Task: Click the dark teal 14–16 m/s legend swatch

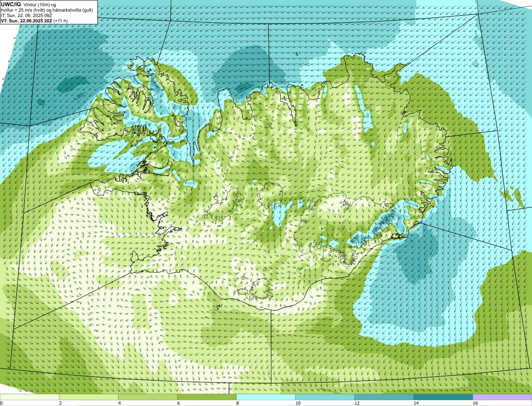Action: click(x=443, y=397)
